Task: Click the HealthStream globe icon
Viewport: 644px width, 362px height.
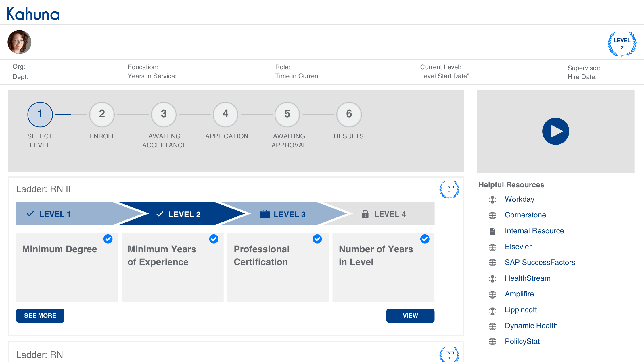Action: coord(492,278)
